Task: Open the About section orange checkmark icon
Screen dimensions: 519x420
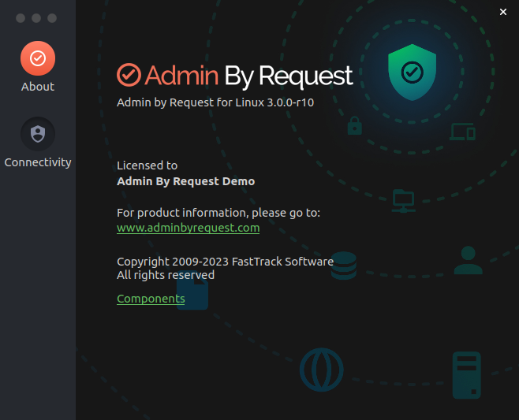Action: point(38,58)
